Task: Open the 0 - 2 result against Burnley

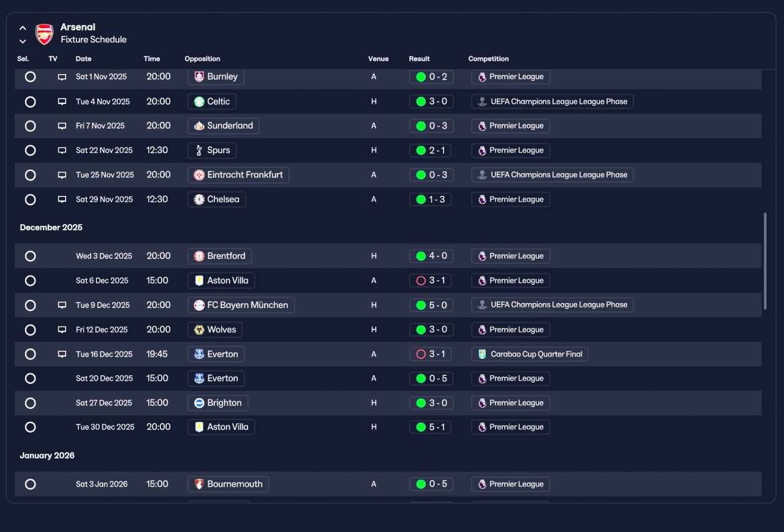Action: (431, 77)
